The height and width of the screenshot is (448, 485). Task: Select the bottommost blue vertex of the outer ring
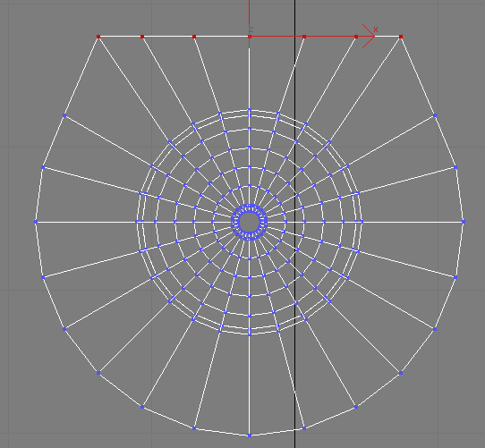pos(250,435)
